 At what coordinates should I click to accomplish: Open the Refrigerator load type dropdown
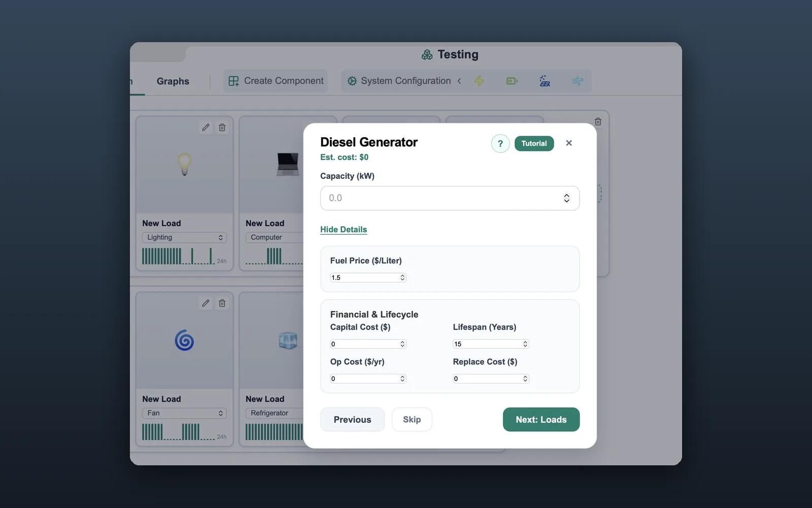274,413
